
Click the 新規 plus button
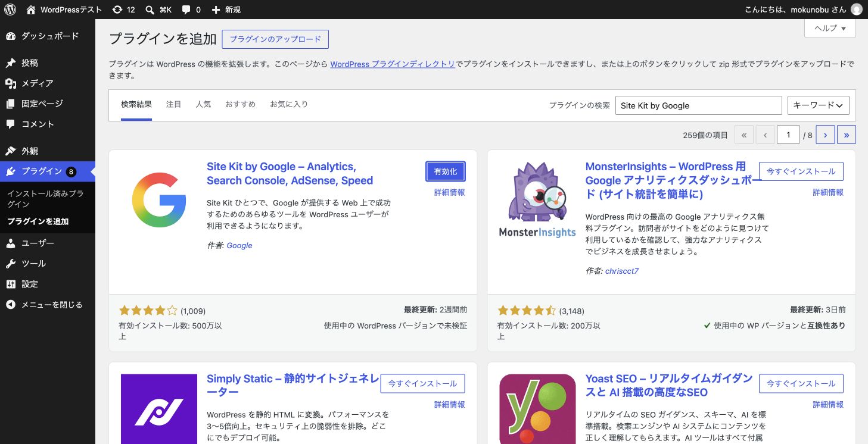(226, 10)
